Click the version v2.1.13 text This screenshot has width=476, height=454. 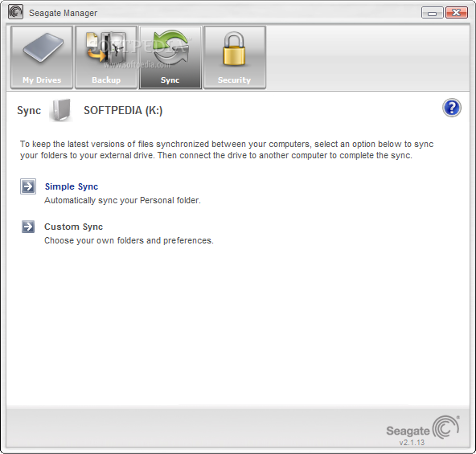[412, 443]
